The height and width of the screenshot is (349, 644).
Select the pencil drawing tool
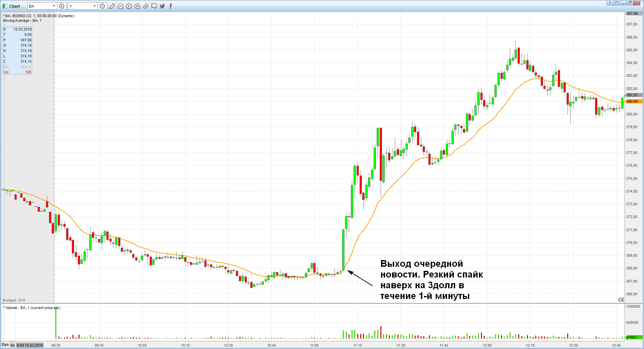112,6
